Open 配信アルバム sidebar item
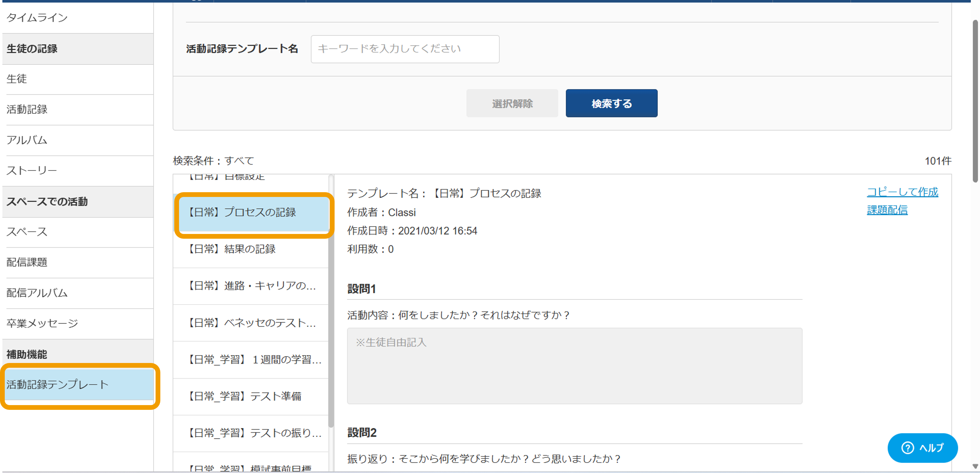 77,293
